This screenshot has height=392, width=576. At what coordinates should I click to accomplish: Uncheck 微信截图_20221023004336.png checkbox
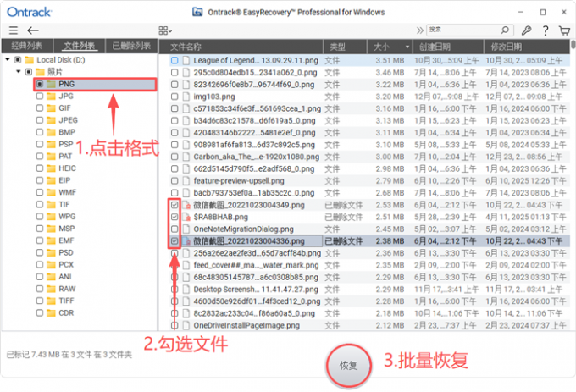(174, 241)
